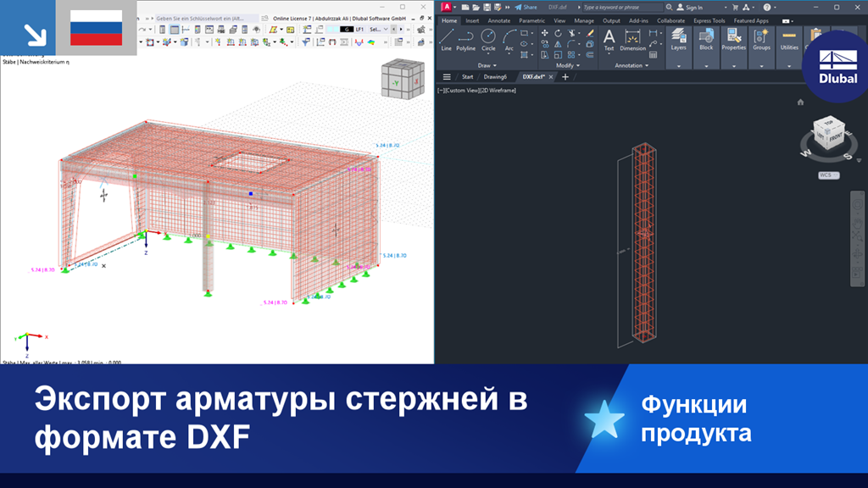Image resolution: width=868 pixels, height=488 pixels.
Task: Open the Properties panel dropdown
Action: (x=734, y=66)
